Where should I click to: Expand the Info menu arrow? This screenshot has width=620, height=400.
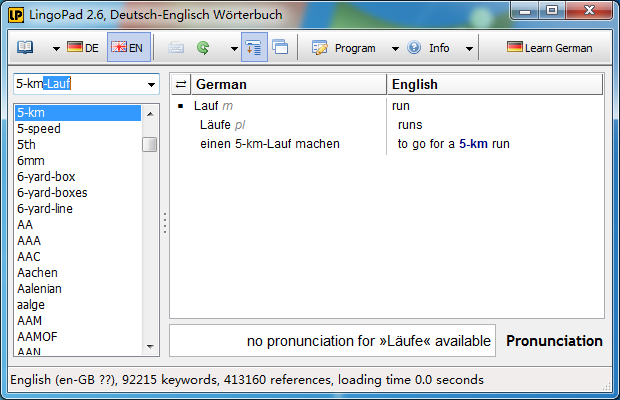pos(469,49)
